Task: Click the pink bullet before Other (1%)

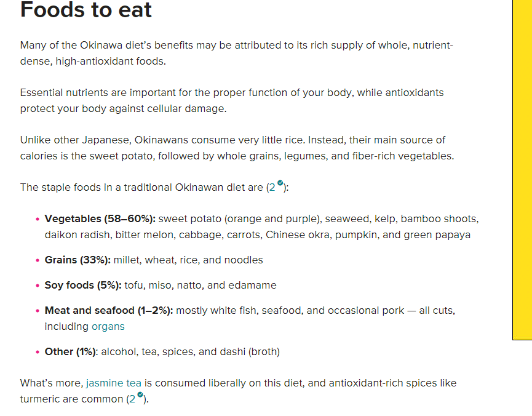Action: point(38,352)
